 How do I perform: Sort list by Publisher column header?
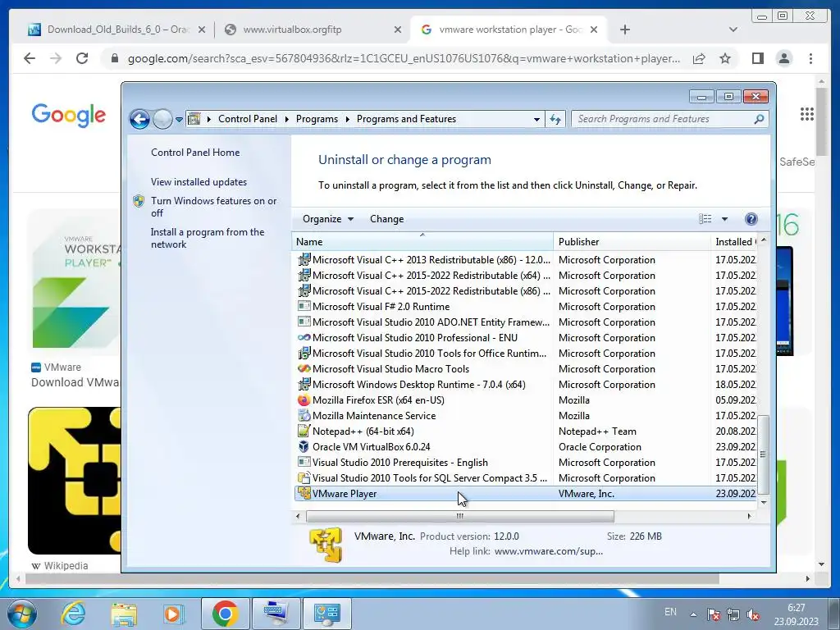point(632,242)
